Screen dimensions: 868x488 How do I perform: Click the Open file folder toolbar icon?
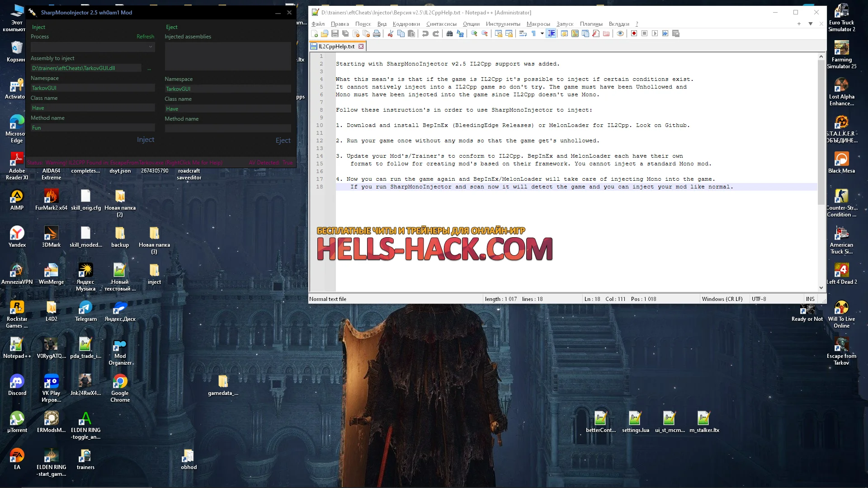pyautogui.click(x=325, y=33)
